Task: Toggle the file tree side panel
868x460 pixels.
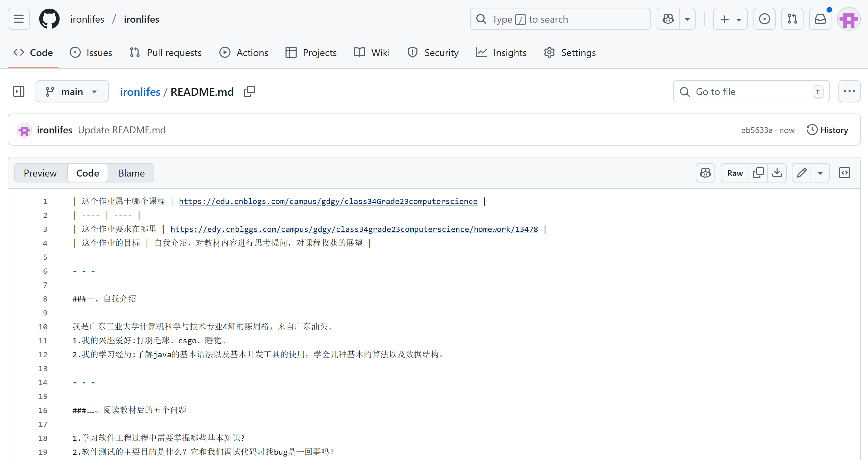Action: [19, 92]
